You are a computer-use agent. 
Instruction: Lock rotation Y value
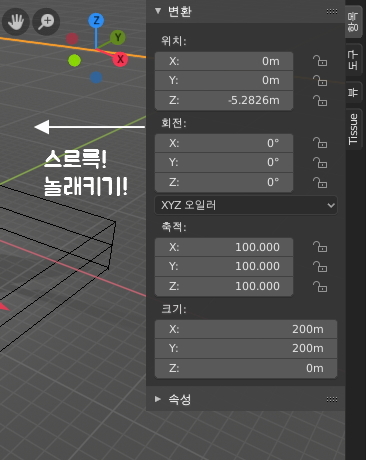point(320,162)
